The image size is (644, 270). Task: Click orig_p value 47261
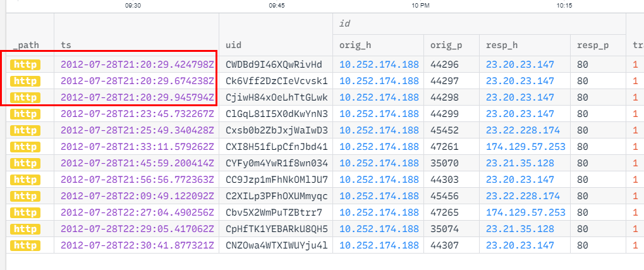[444, 147]
